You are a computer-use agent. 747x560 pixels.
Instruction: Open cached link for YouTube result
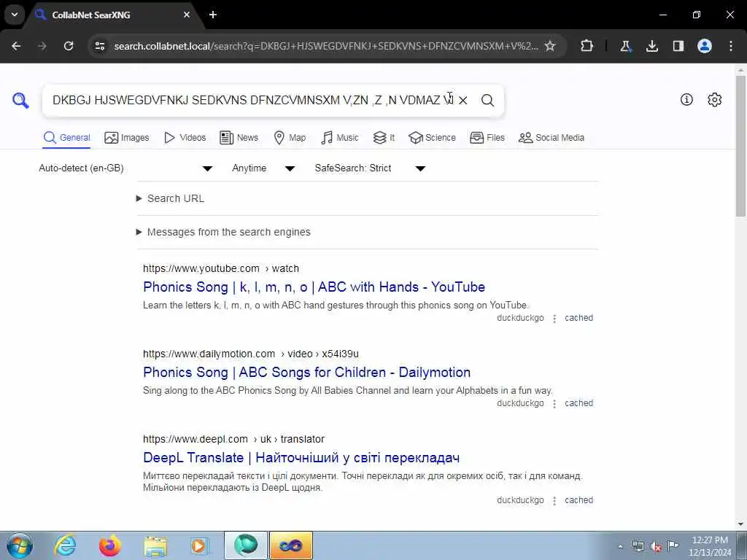click(x=578, y=318)
